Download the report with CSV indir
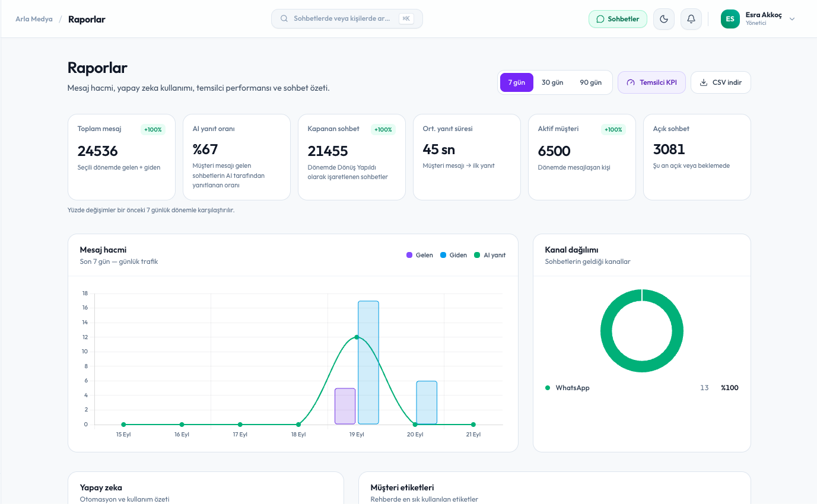Viewport: 817px width, 504px height. pyautogui.click(x=721, y=82)
